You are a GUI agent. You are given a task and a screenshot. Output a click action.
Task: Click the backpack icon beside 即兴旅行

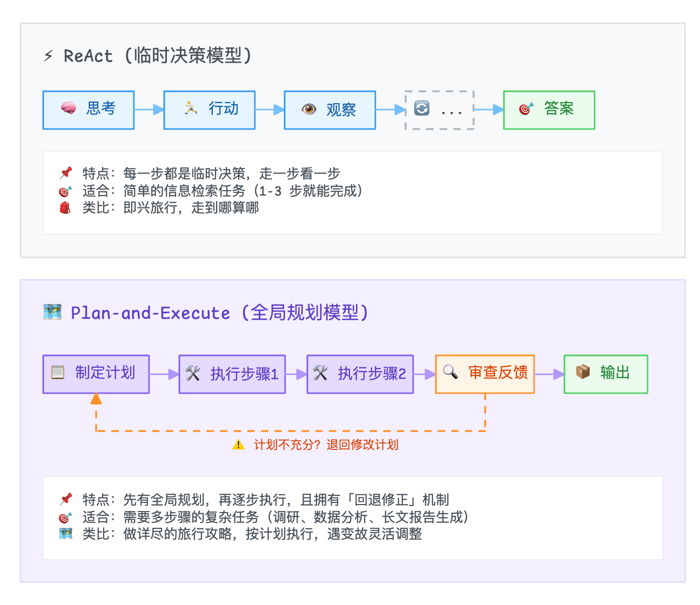click(65, 208)
